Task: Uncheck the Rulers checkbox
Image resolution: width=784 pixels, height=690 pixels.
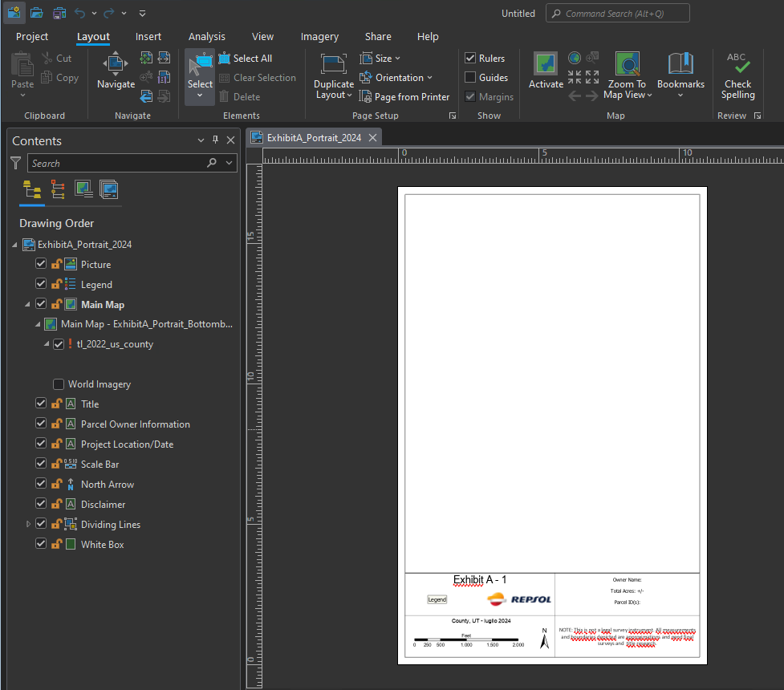Action: tap(471, 59)
